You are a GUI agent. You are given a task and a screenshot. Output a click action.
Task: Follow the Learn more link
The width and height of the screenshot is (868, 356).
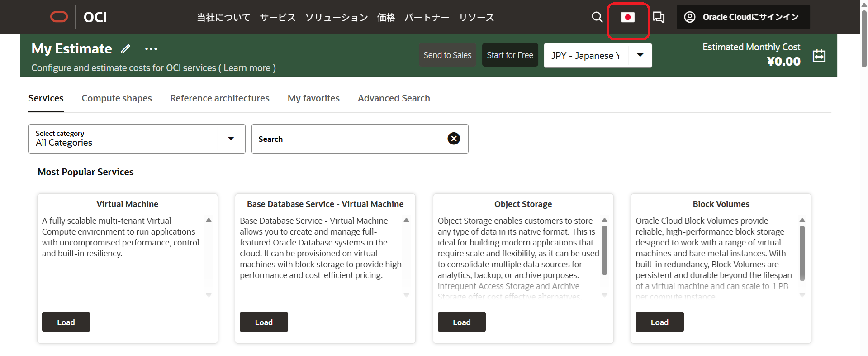[247, 68]
